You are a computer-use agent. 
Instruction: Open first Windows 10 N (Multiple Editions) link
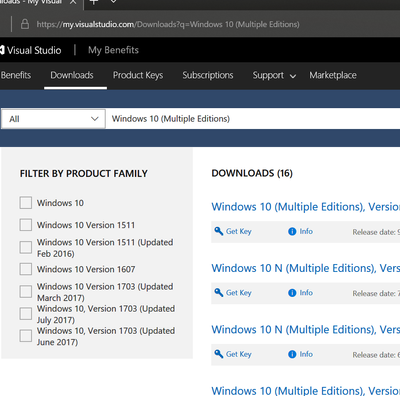[306, 268]
